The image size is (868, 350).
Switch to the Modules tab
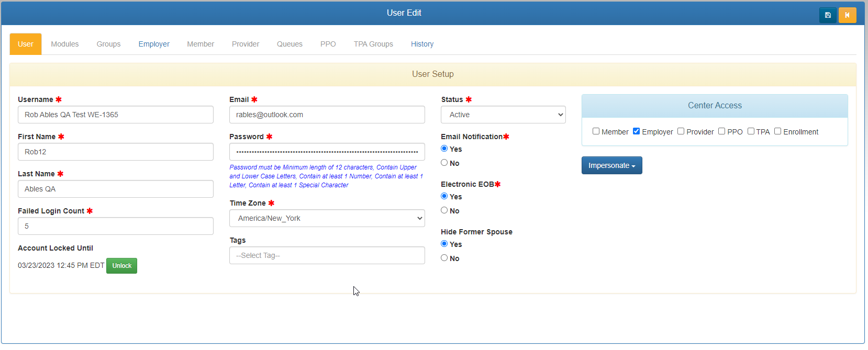(x=65, y=44)
